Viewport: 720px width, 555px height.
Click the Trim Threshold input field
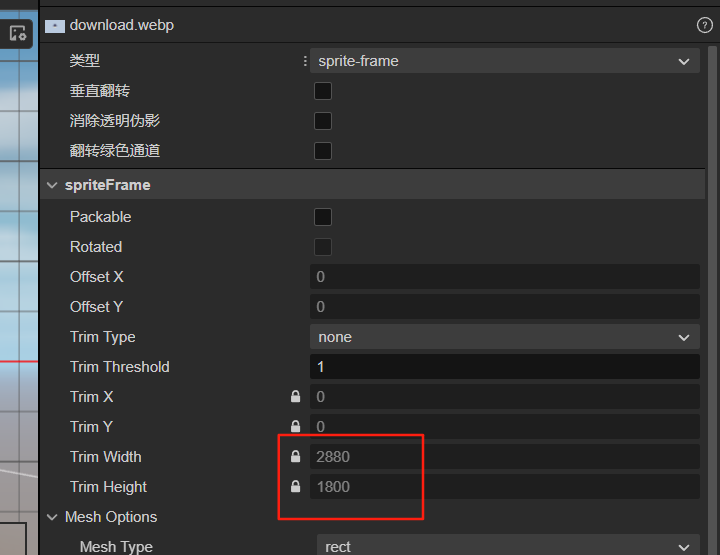(505, 367)
